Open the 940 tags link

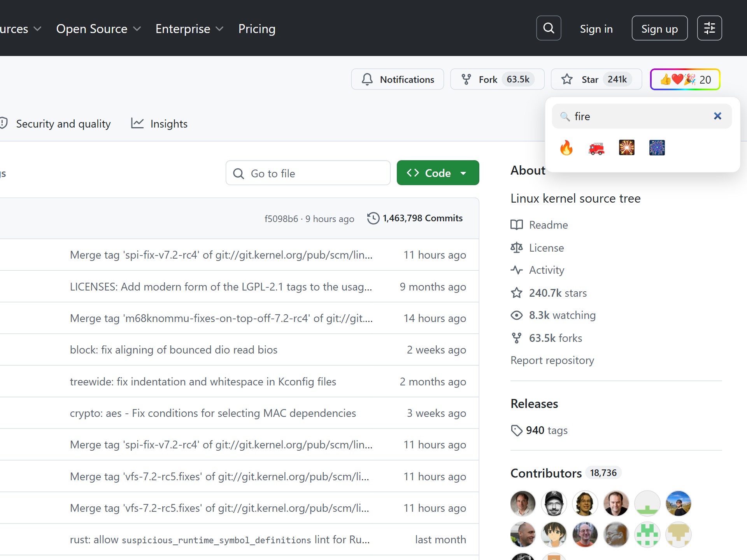click(539, 430)
